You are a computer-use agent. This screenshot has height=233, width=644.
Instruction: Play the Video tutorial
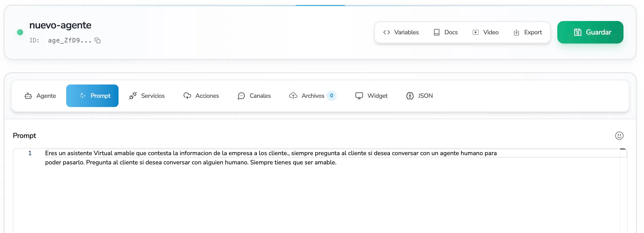[x=486, y=32]
